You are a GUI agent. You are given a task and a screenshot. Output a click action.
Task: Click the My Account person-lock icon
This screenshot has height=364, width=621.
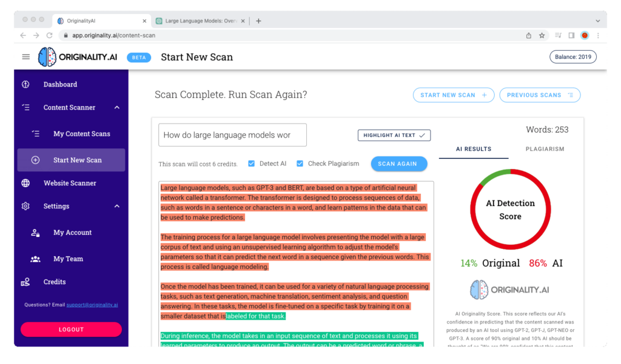(x=36, y=233)
